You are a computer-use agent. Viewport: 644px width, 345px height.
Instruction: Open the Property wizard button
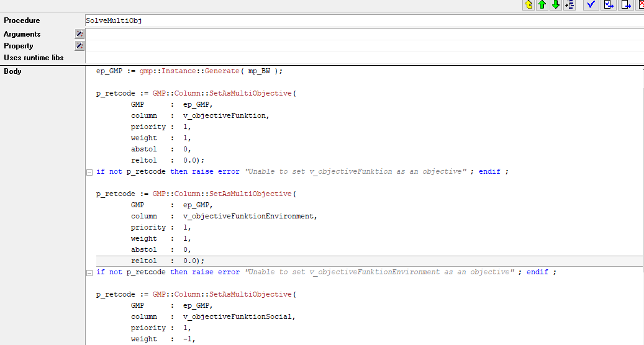click(79, 46)
